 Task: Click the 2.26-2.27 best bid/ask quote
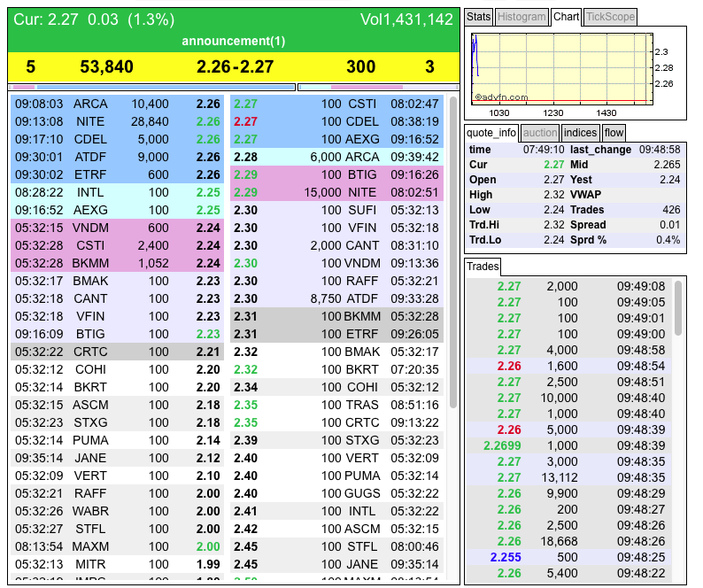pyautogui.click(x=235, y=66)
